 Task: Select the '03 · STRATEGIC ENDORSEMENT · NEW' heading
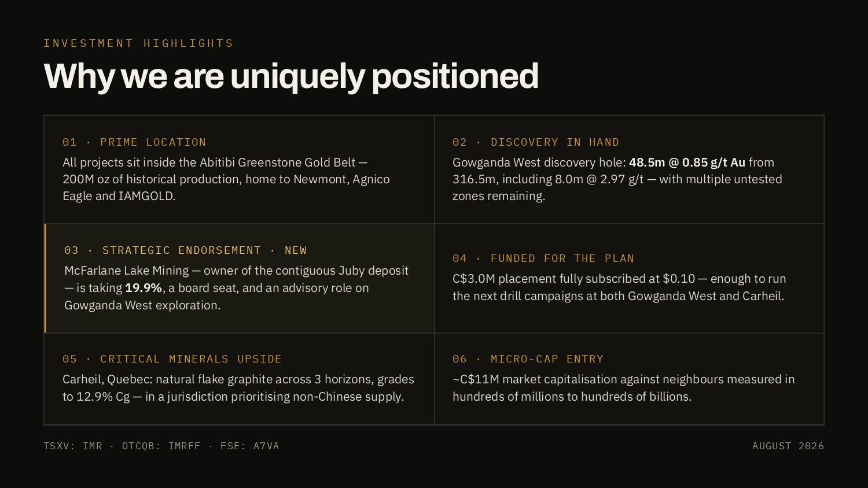click(186, 250)
